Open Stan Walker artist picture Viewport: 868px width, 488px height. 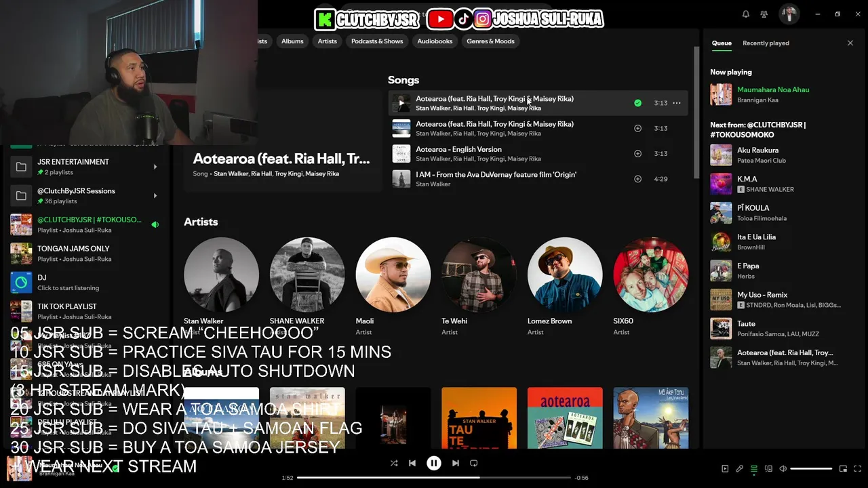point(221,274)
